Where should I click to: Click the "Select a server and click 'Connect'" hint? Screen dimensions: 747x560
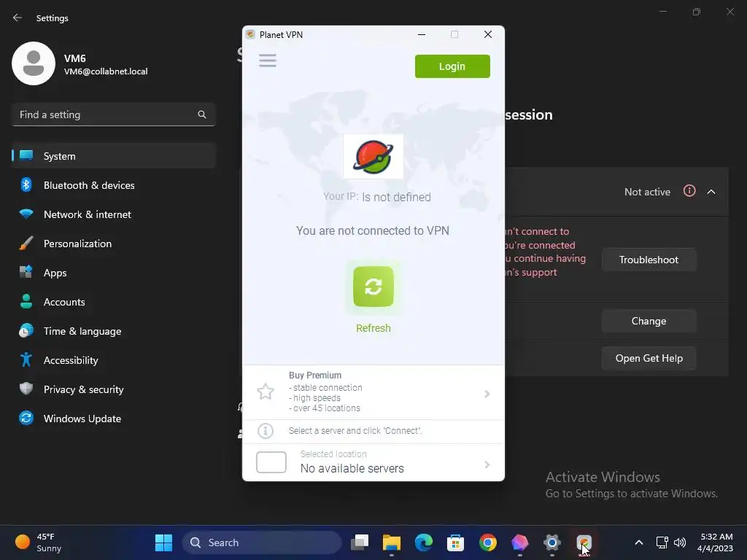click(355, 431)
